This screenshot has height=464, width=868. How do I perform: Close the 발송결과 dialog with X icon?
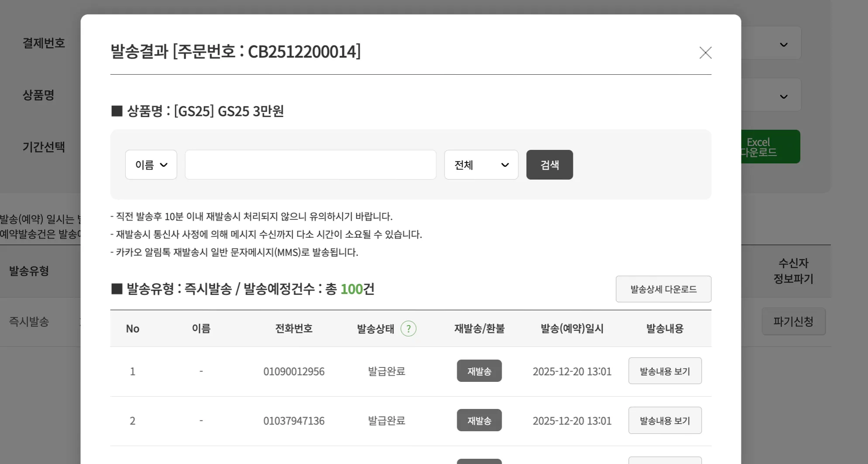pyautogui.click(x=705, y=53)
